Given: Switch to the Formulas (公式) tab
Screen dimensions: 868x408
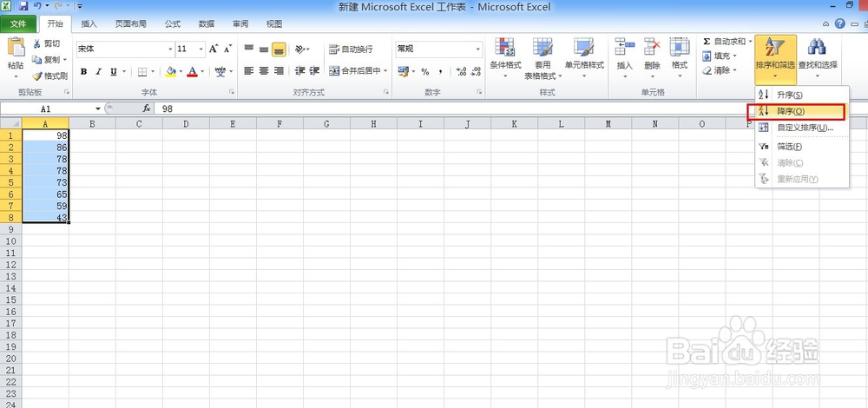Looking at the screenshot, I should (173, 23).
